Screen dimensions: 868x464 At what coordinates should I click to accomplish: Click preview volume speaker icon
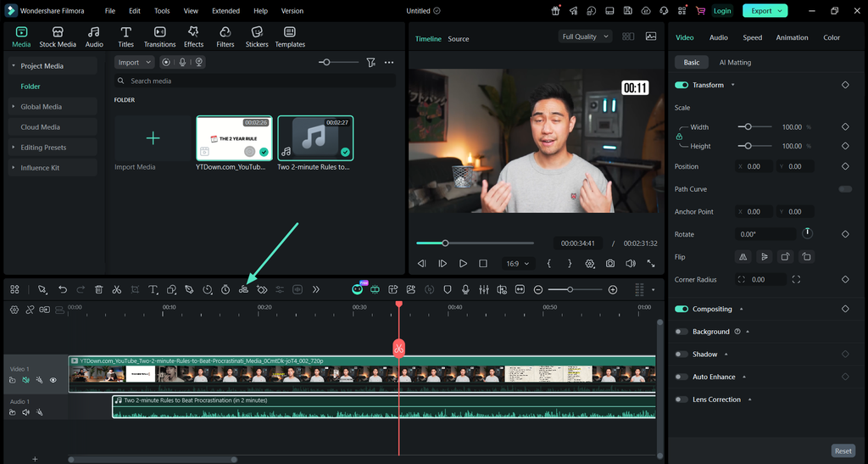coord(631,264)
